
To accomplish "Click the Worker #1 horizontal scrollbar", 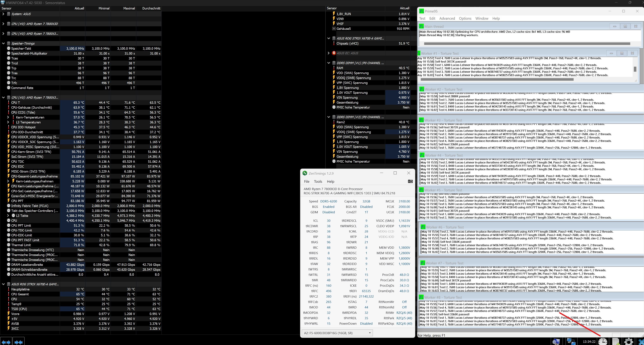I will click(497, 80).
